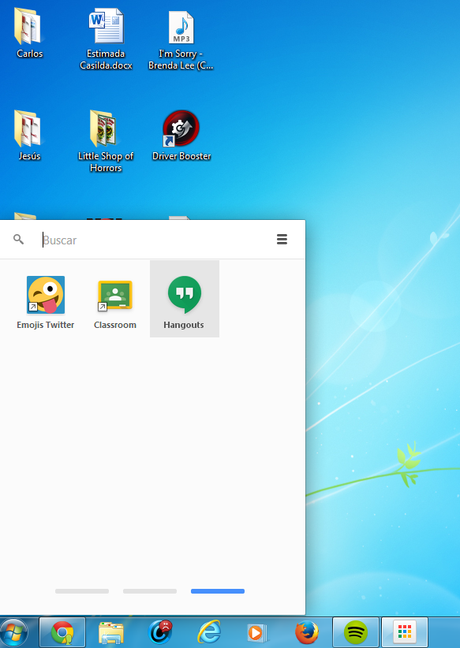Select the I'm Sorry Brenda Lee MP3
This screenshot has width=460, height=648.
coord(181,39)
